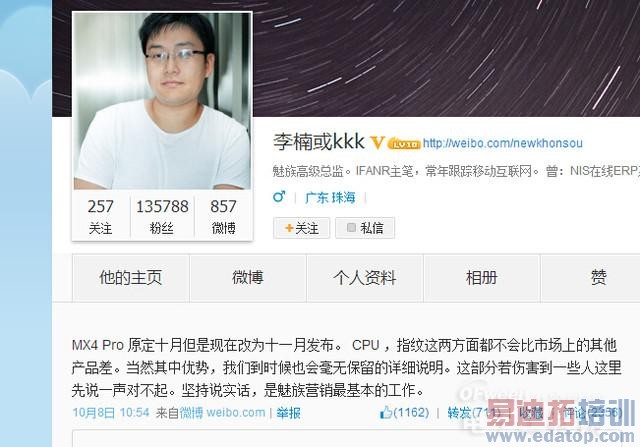
Task: Open the 相册 tab
Action: (x=482, y=278)
